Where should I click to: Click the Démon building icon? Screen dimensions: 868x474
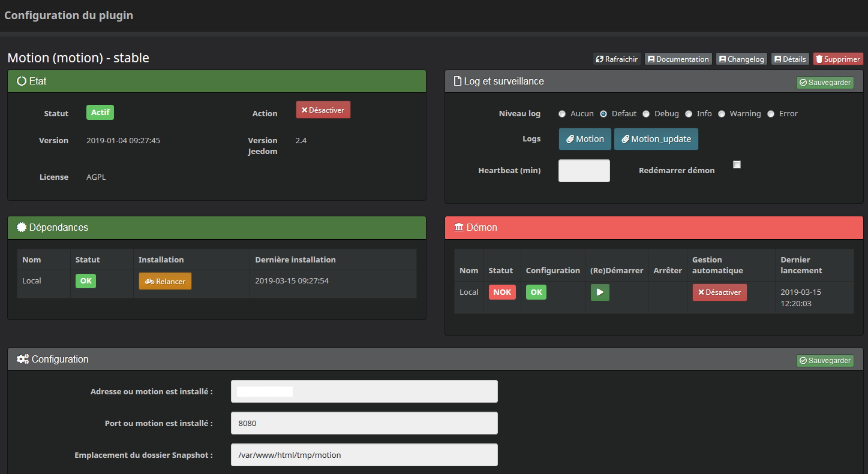tap(459, 227)
